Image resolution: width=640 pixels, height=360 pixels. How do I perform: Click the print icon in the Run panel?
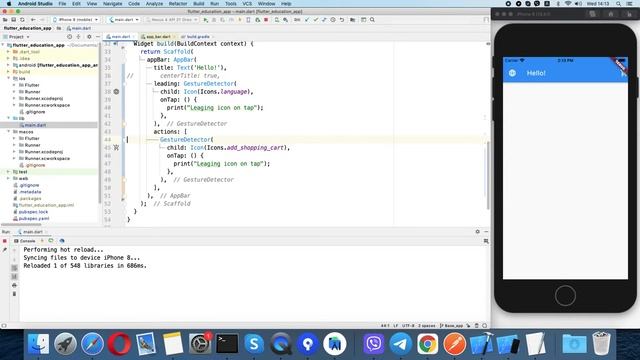click(x=14, y=285)
